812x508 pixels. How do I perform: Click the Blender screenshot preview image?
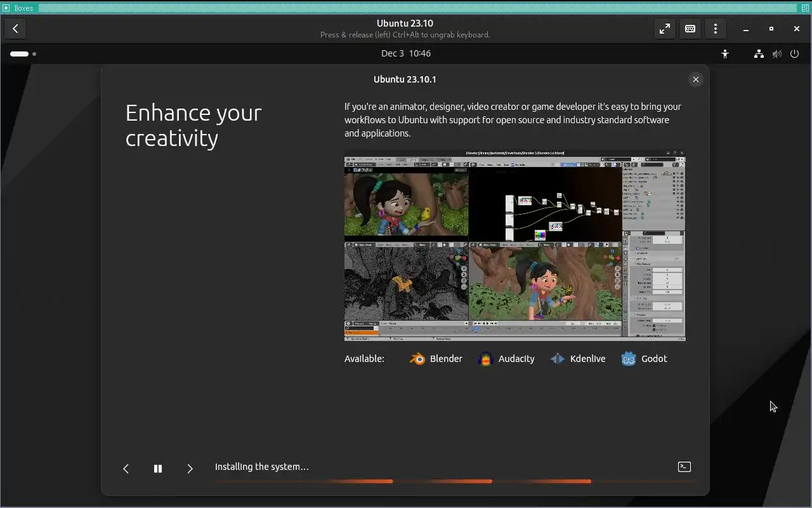tap(515, 245)
